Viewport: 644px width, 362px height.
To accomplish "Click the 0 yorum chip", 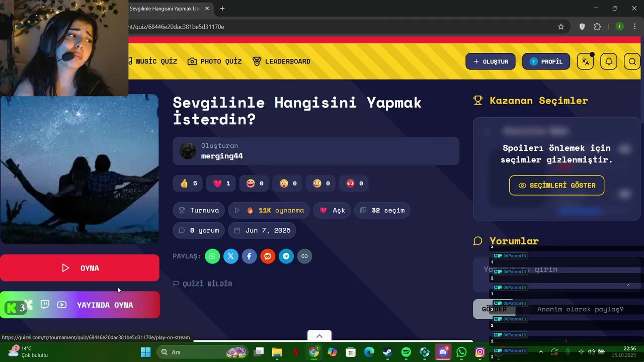I will (x=199, y=230).
